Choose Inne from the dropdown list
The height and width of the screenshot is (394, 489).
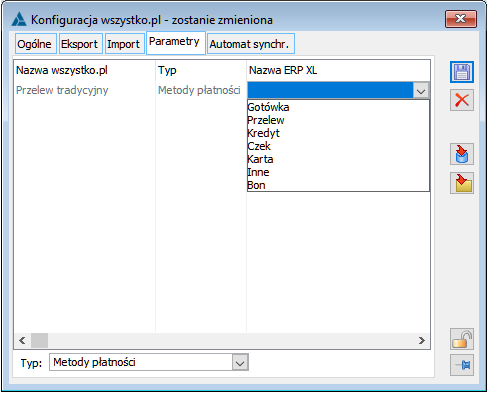[x=338, y=172]
